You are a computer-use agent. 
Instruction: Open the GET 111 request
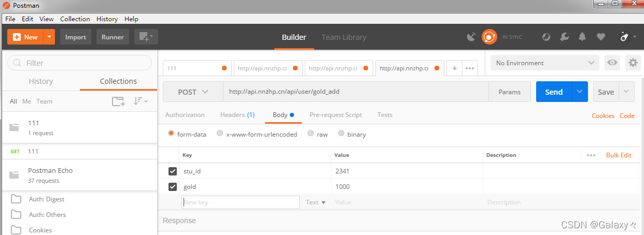tap(79, 151)
